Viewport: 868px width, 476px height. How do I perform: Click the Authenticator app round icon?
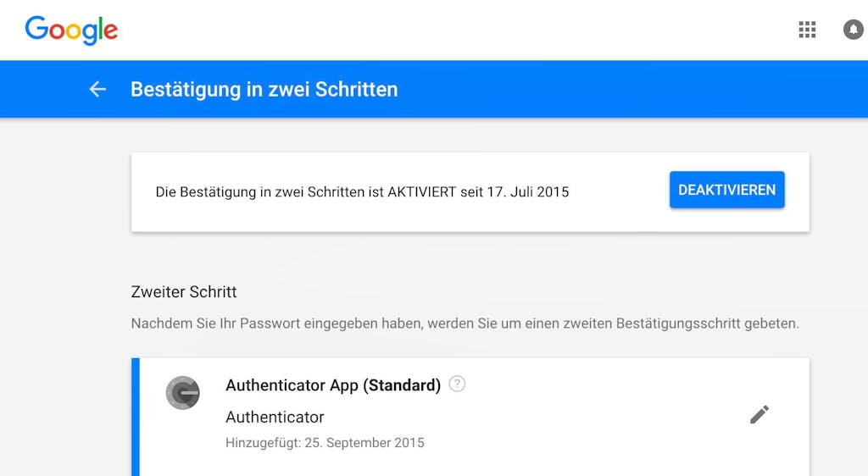183,393
